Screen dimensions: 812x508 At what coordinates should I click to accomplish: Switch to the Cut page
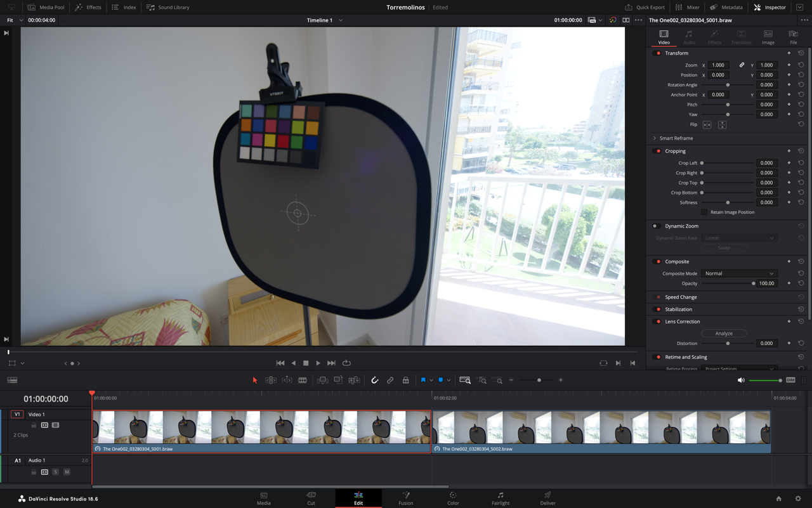click(x=311, y=498)
